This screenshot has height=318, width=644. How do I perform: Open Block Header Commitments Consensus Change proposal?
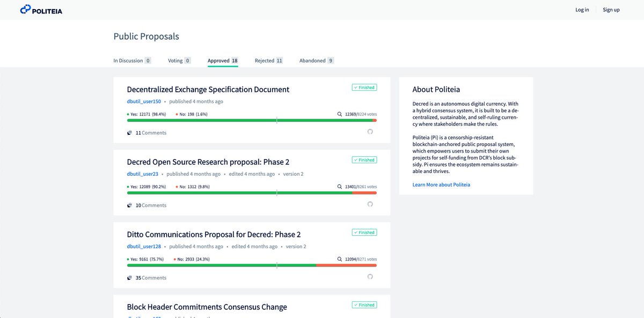coord(207,307)
